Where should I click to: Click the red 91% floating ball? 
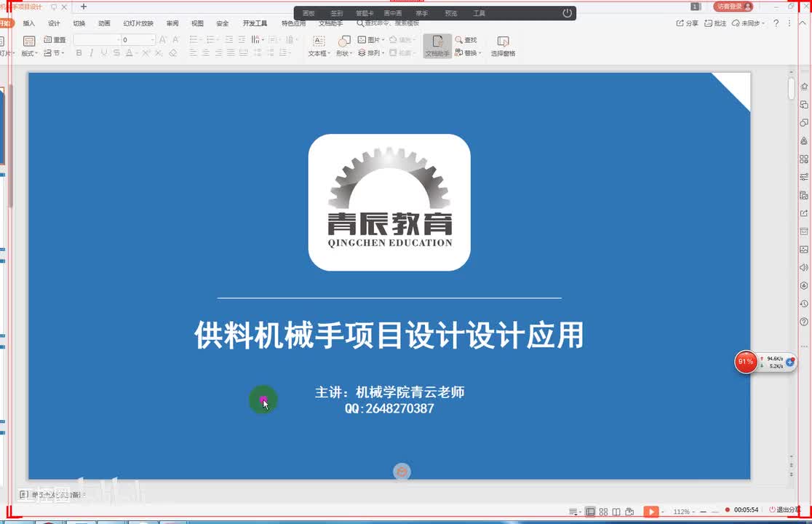[746, 362]
